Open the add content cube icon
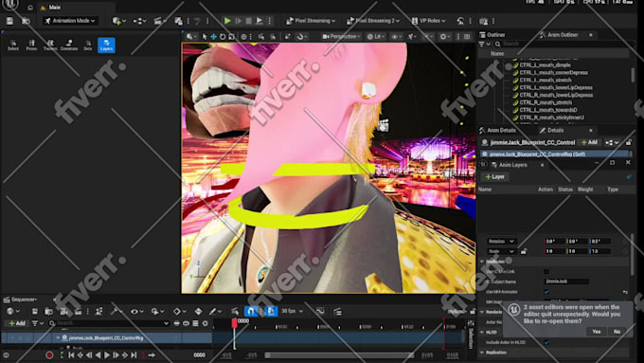The image size is (644, 363). click(x=118, y=21)
